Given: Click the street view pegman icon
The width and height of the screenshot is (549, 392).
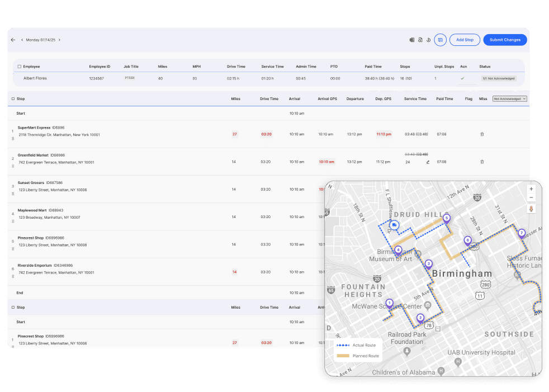Looking at the screenshot, I should [531, 209].
